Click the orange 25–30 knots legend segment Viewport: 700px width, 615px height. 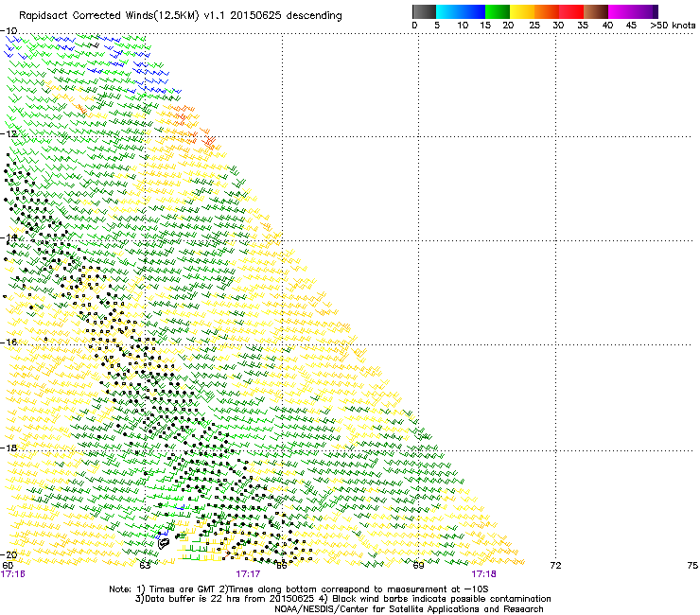[547, 11]
